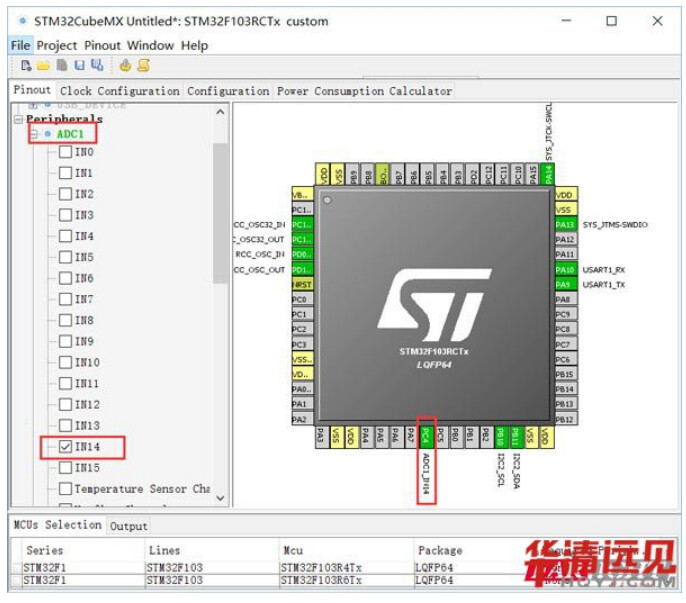Click the PA8 pin on right side

(x=566, y=299)
